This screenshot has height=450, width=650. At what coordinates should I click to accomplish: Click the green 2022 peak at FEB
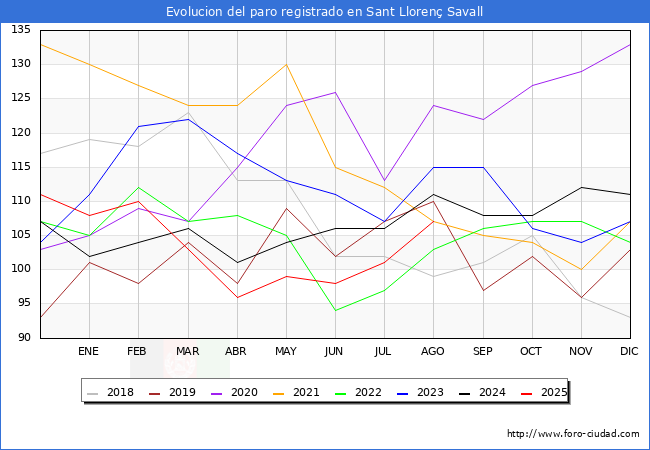138,187
